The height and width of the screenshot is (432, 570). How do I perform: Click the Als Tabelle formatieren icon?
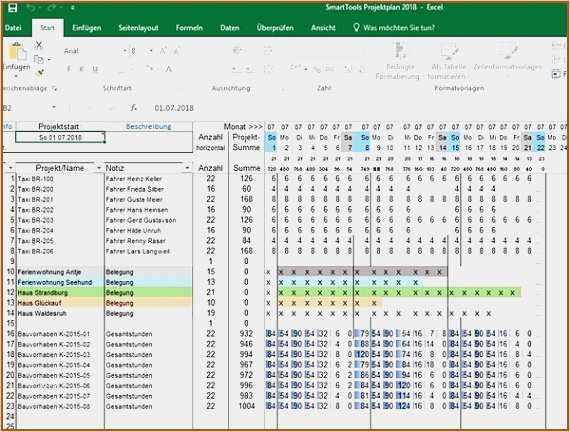coord(449,51)
